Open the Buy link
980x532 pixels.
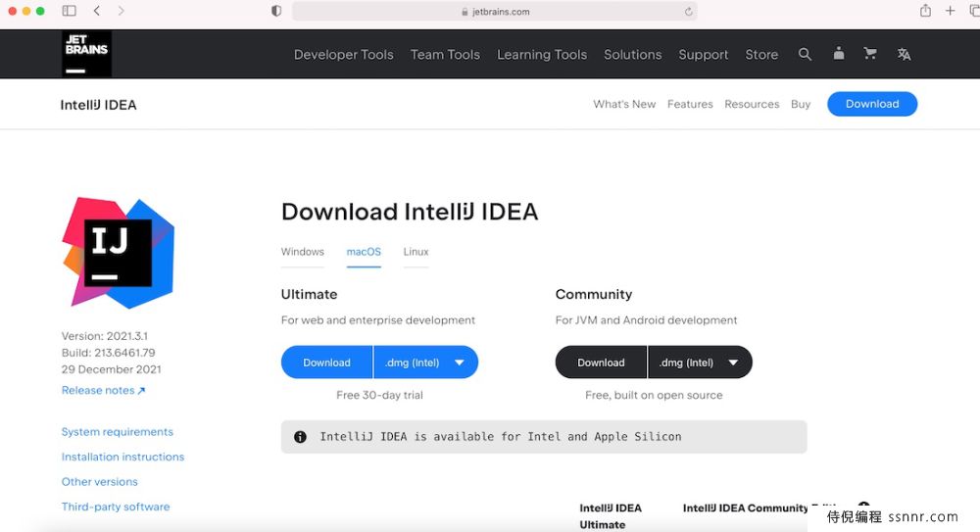tap(801, 104)
